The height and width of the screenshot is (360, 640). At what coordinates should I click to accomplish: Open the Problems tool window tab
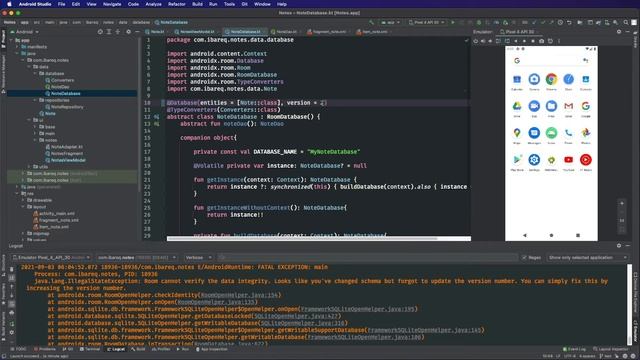click(x=45, y=349)
